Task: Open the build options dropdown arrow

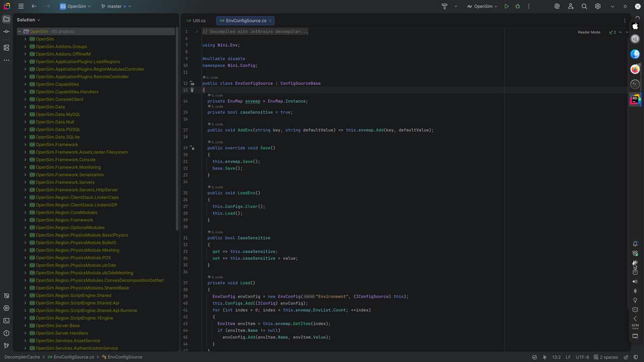Action: 456,7
